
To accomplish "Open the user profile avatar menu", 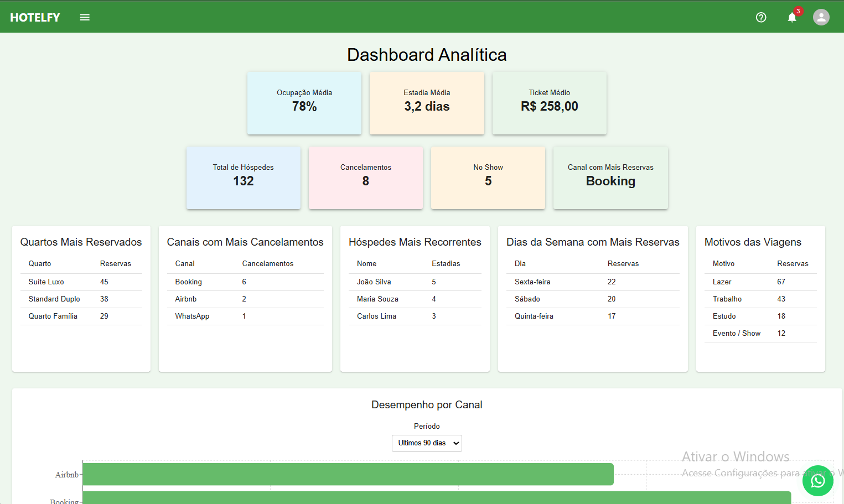I will (x=821, y=17).
